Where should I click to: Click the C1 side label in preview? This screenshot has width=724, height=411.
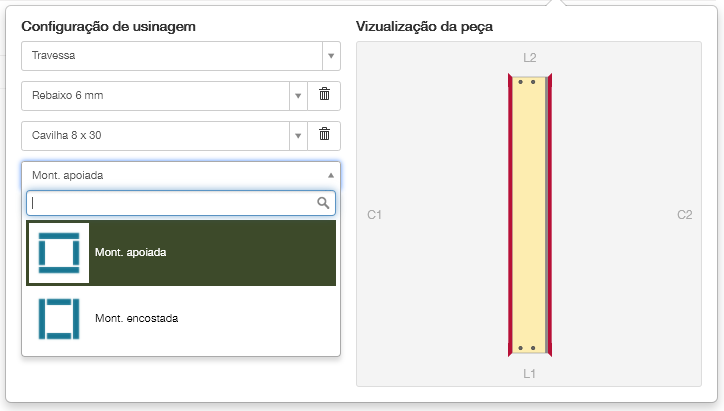375,215
